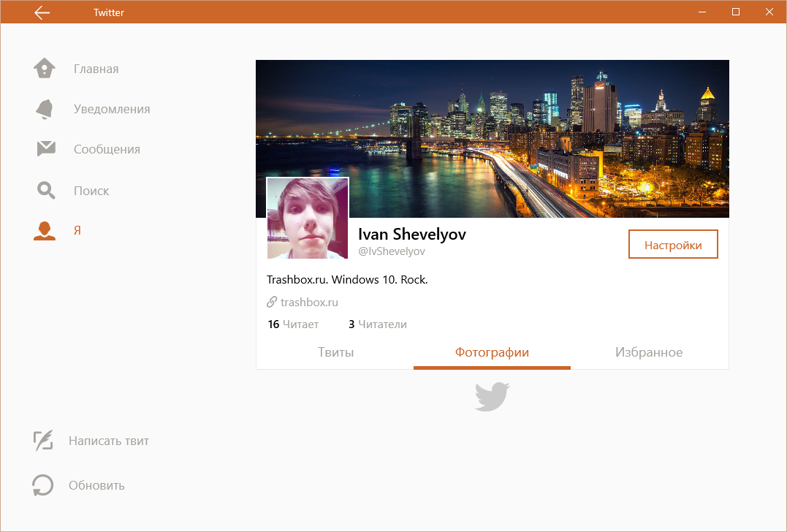Minimize the Twitter window

(702, 12)
